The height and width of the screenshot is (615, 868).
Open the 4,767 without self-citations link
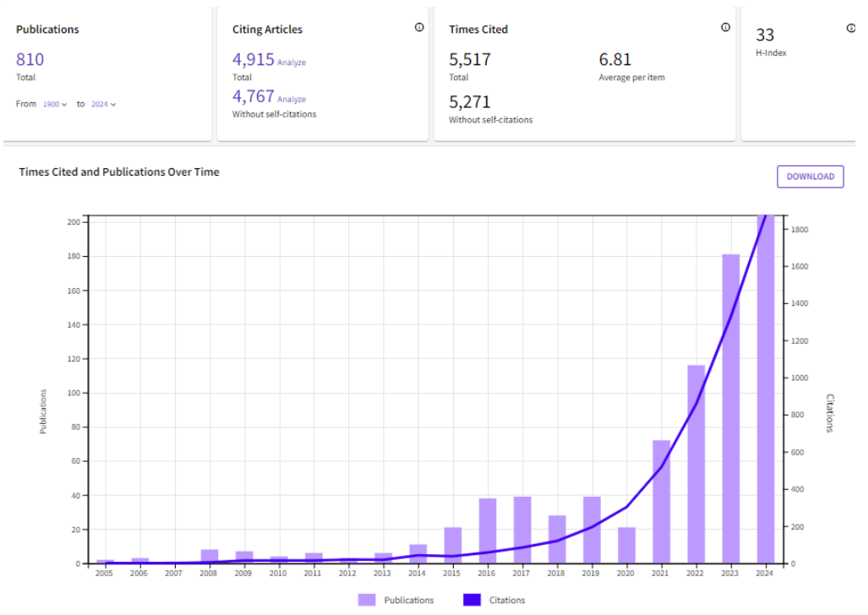pyautogui.click(x=254, y=96)
